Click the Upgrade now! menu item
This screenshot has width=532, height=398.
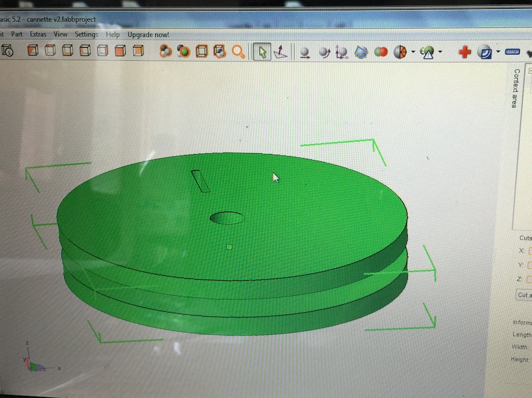(x=148, y=35)
